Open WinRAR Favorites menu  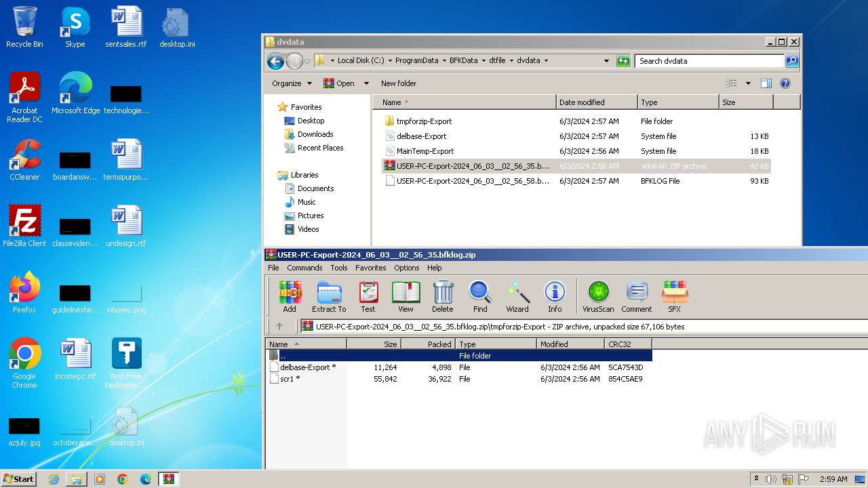371,268
